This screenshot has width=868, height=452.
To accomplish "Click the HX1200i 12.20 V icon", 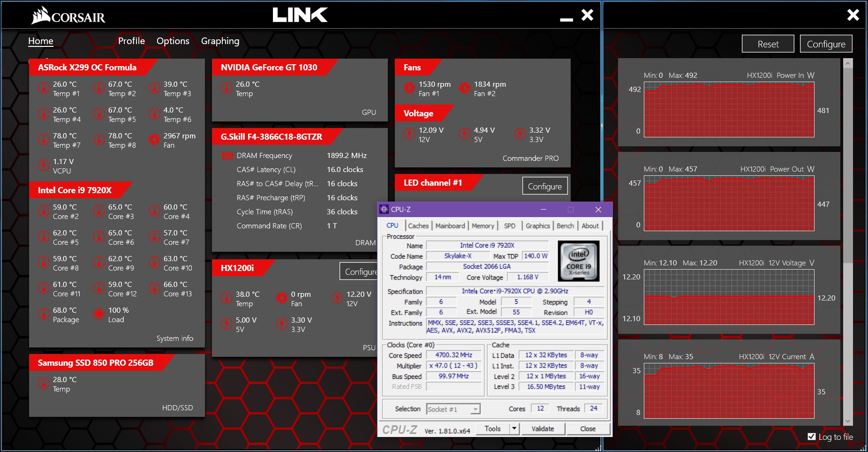I will [x=337, y=298].
